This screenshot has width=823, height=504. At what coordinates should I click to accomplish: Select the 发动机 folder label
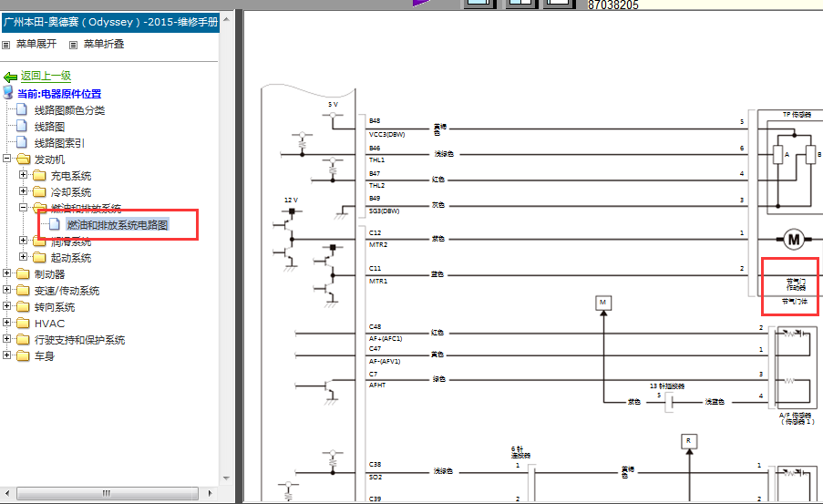pyautogui.click(x=50, y=159)
